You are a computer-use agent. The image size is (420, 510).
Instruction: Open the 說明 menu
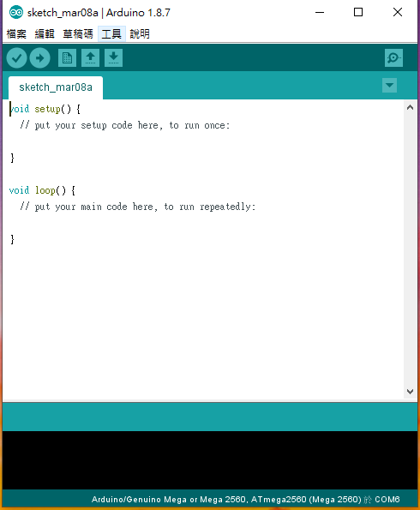tap(140, 33)
